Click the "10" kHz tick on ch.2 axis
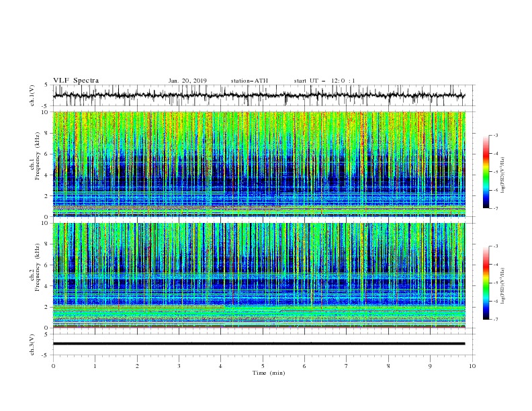Viewport: 532px width, 411px height. tap(46, 223)
